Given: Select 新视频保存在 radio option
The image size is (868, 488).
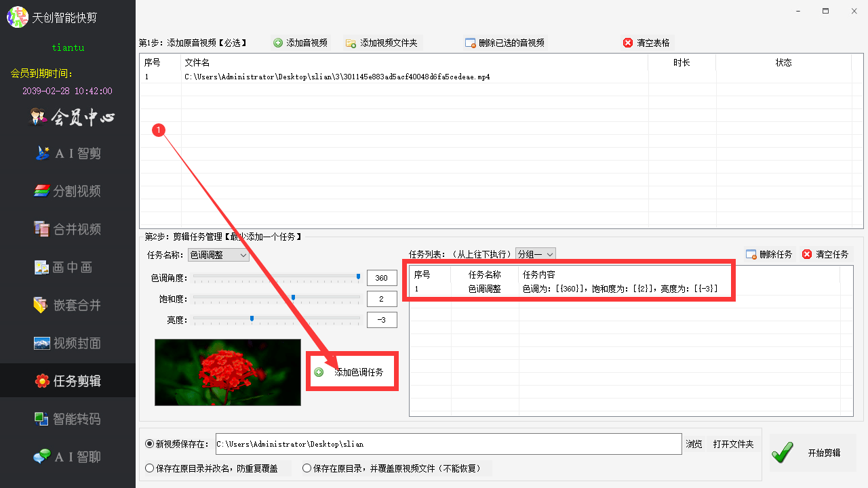Looking at the screenshot, I should pyautogui.click(x=150, y=444).
